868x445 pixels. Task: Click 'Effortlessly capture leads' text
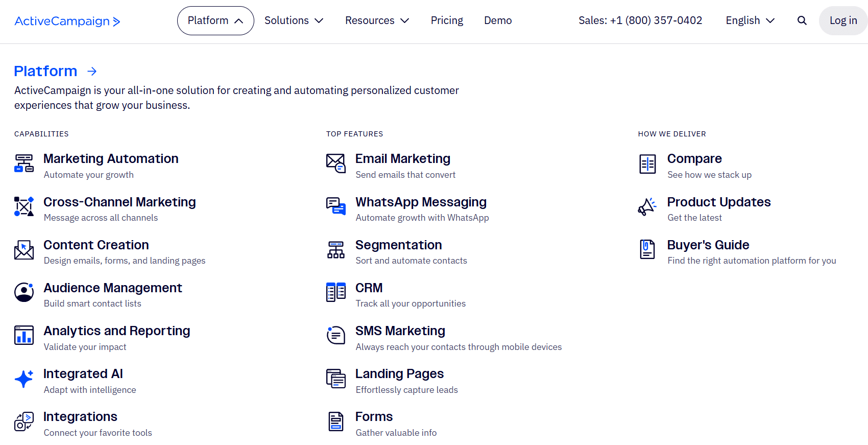407,390
